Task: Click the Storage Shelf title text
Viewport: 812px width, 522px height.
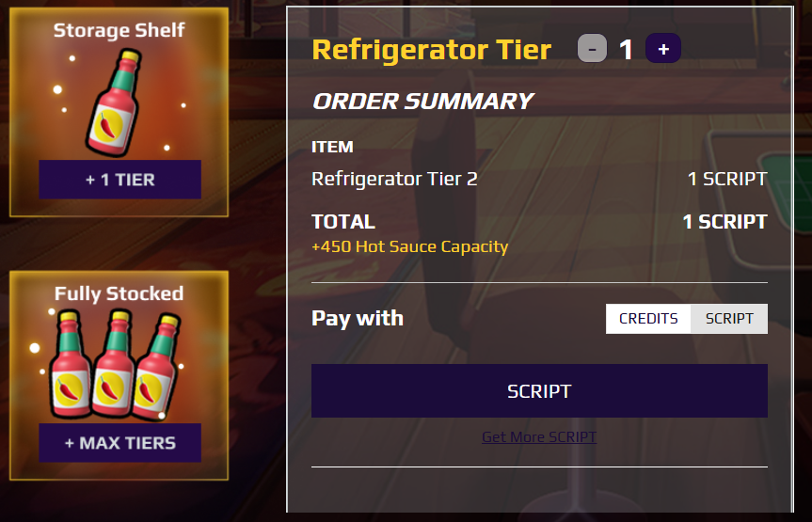Action: pyautogui.click(x=119, y=30)
